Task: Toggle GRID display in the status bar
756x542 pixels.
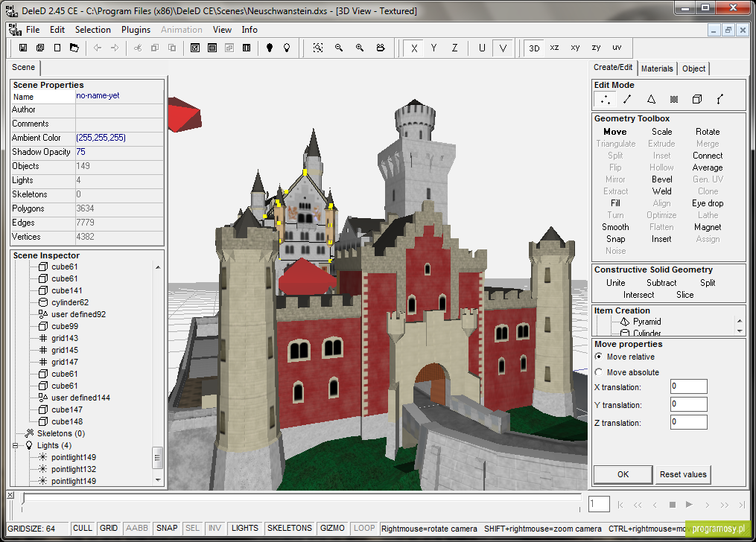Action: tap(109, 529)
